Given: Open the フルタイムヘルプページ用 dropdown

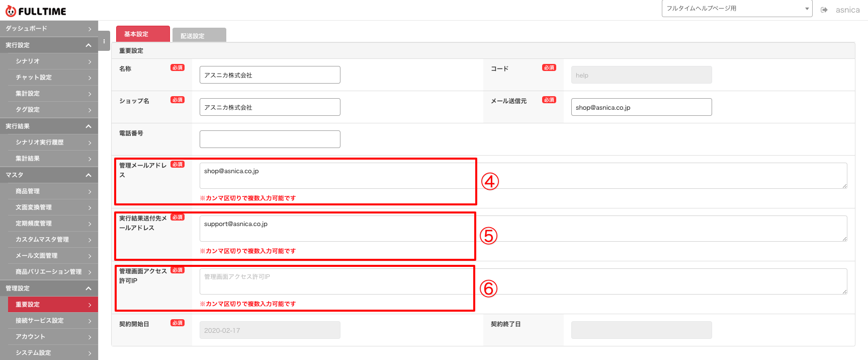Looking at the screenshot, I should [x=737, y=9].
